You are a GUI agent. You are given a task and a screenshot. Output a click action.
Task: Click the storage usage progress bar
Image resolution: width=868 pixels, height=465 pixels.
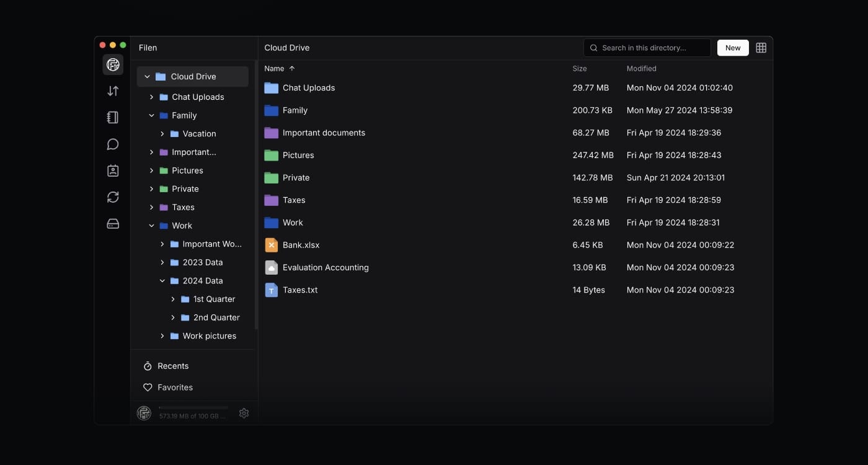(193, 408)
